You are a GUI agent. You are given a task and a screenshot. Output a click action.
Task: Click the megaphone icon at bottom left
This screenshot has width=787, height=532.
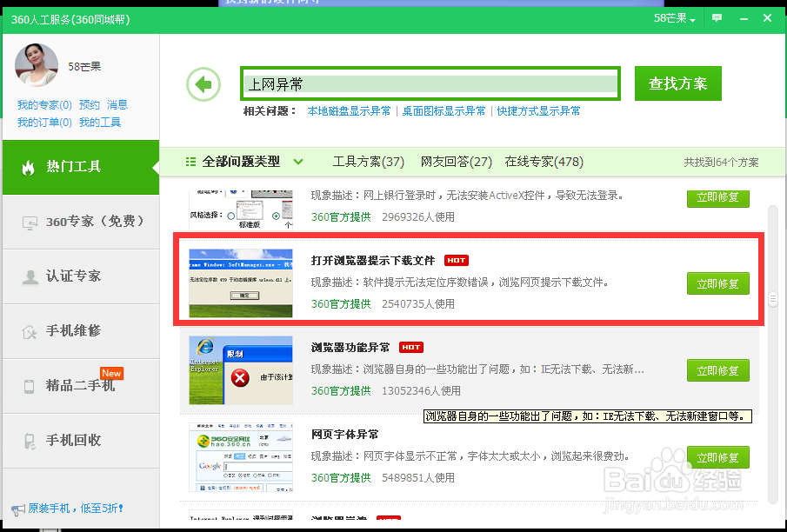coord(18,510)
